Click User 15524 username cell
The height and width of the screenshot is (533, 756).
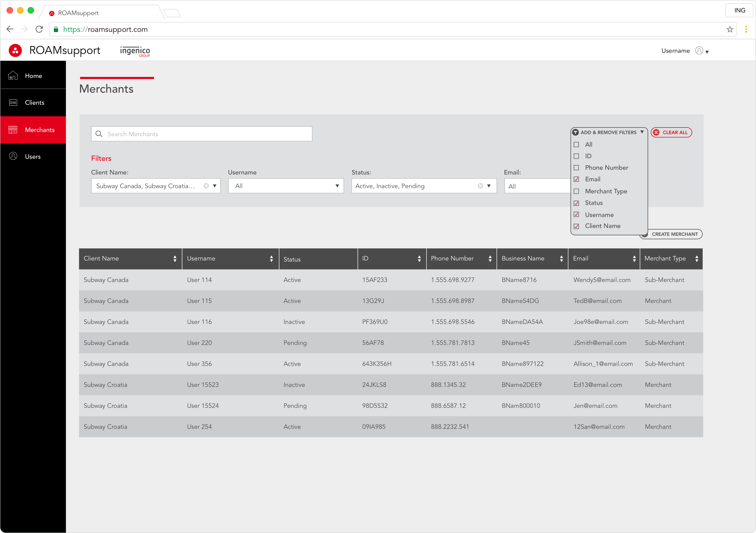pyautogui.click(x=203, y=406)
